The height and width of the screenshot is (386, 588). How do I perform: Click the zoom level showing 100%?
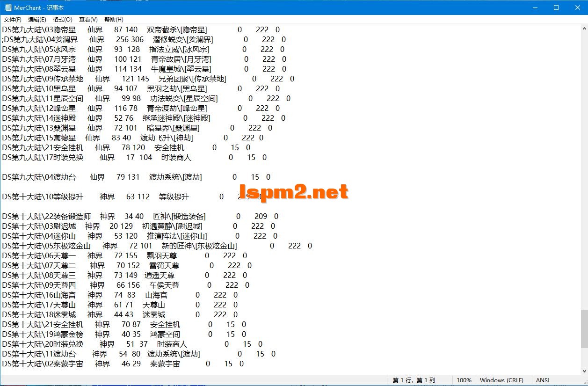click(x=464, y=380)
